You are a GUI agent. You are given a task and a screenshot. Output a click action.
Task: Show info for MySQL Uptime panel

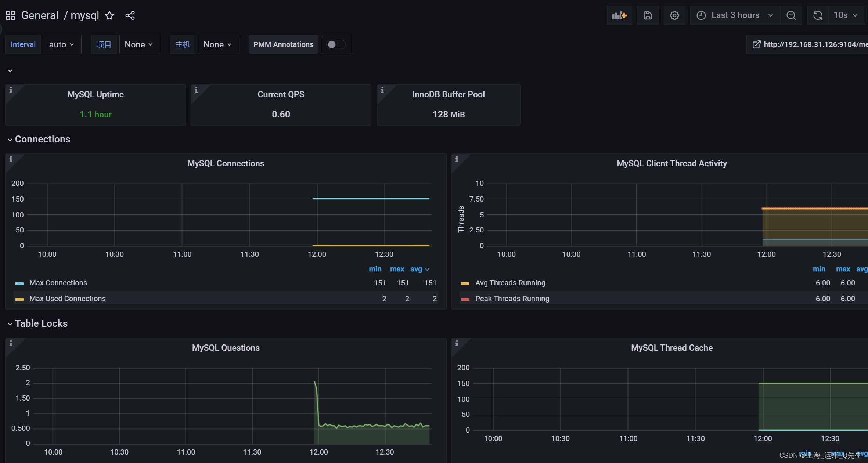click(x=11, y=90)
